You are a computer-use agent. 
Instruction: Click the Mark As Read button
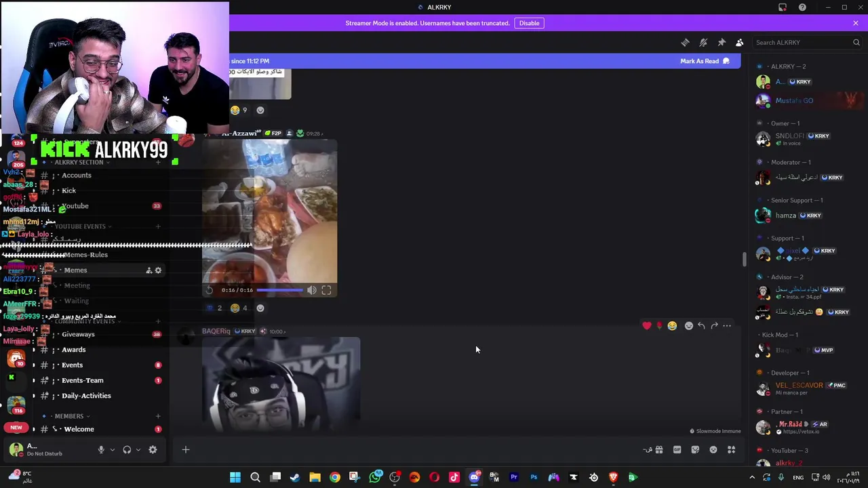705,61
